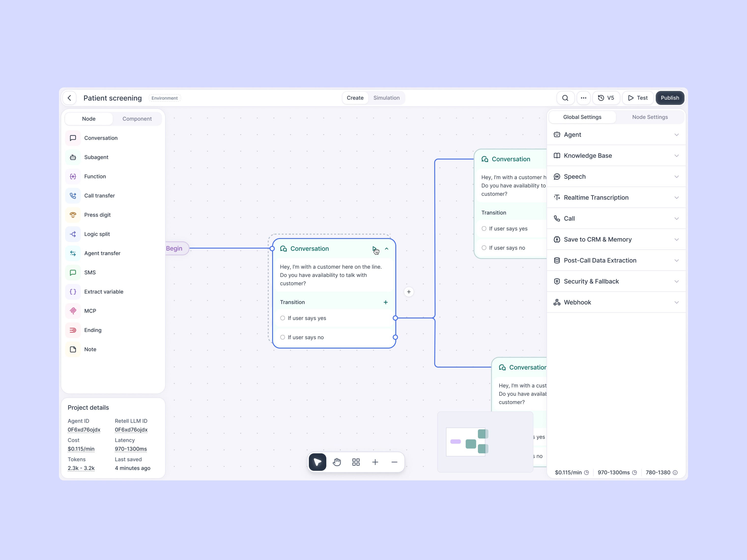
Task: Zoom out with the minus tool
Action: coord(394,462)
